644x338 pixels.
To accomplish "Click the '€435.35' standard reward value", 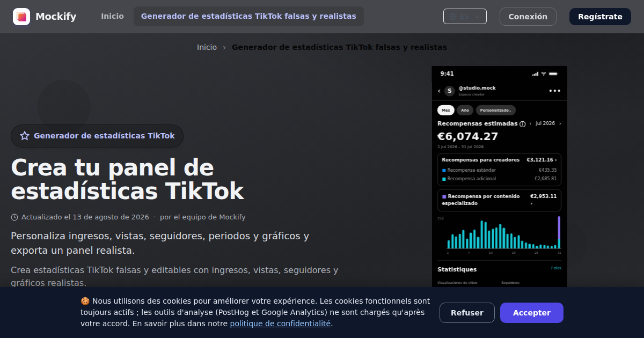I will coord(547,170).
